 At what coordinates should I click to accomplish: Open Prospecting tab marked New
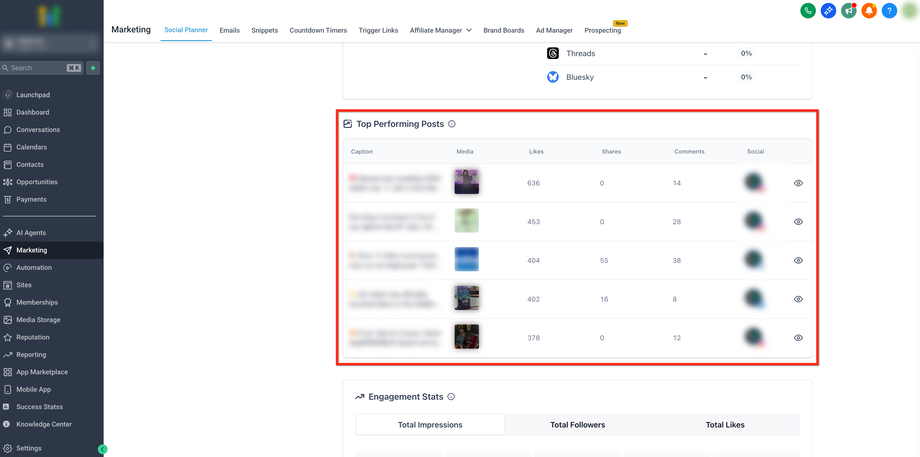(x=602, y=30)
